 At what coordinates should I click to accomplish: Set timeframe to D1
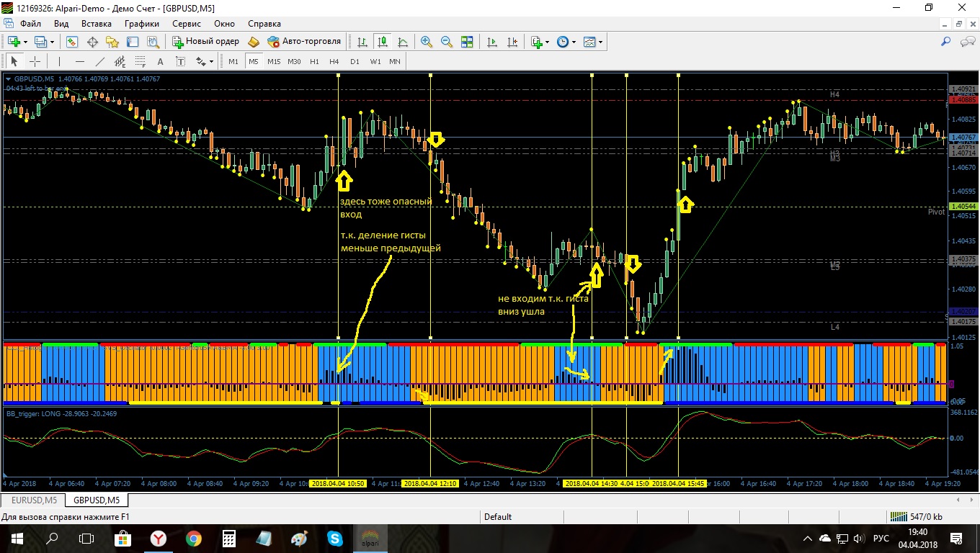[x=355, y=61]
